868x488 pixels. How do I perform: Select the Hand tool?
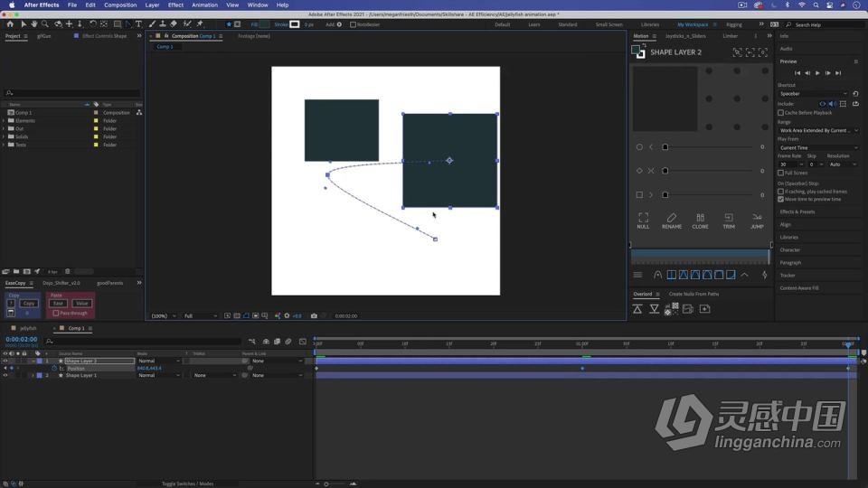(34, 24)
